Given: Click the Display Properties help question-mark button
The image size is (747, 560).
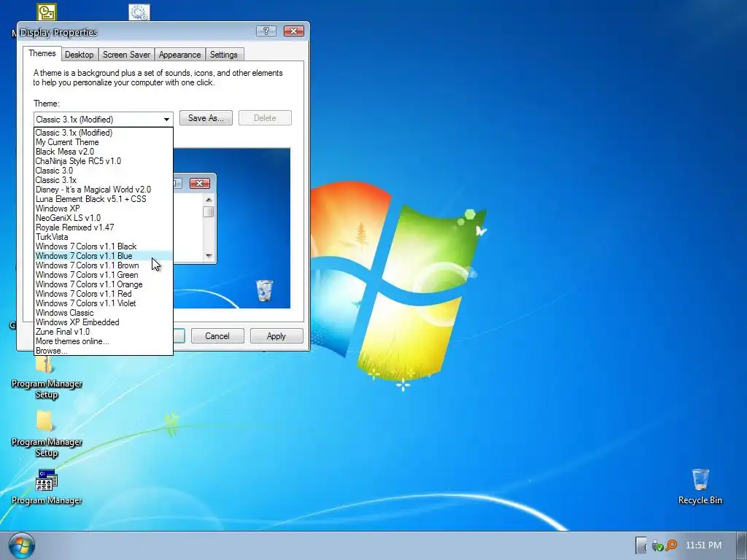Looking at the screenshot, I should tap(266, 31).
